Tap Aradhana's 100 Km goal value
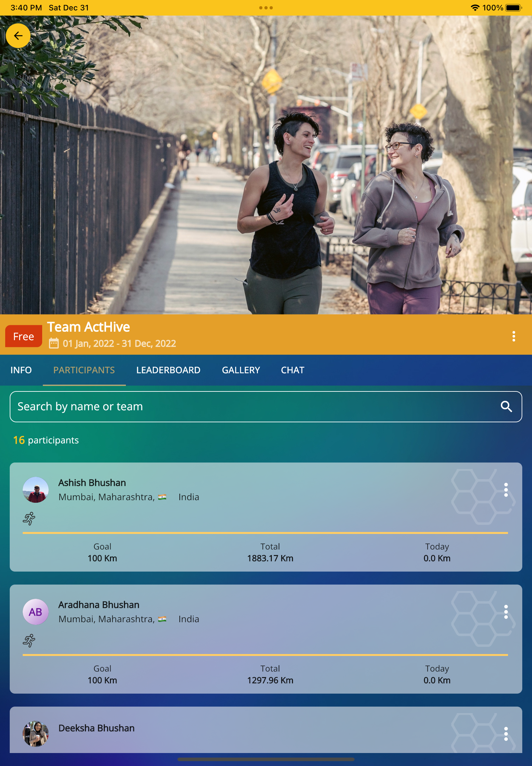Image resolution: width=532 pixels, height=766 pixels. click(102, 680)
